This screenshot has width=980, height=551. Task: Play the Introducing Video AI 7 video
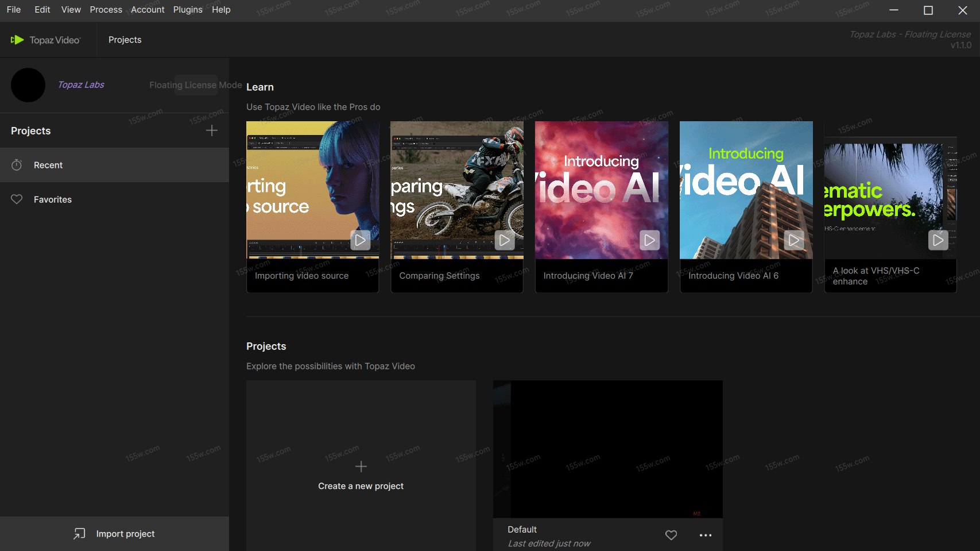(649, 240)
